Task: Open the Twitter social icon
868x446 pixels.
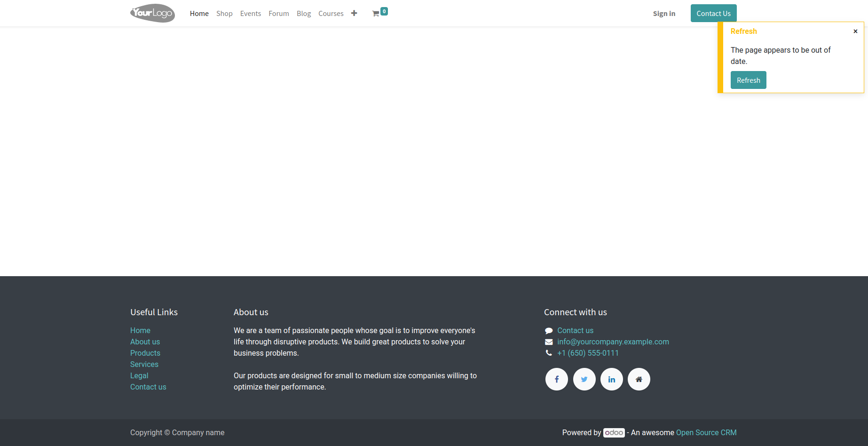Action: coord(584,379)
